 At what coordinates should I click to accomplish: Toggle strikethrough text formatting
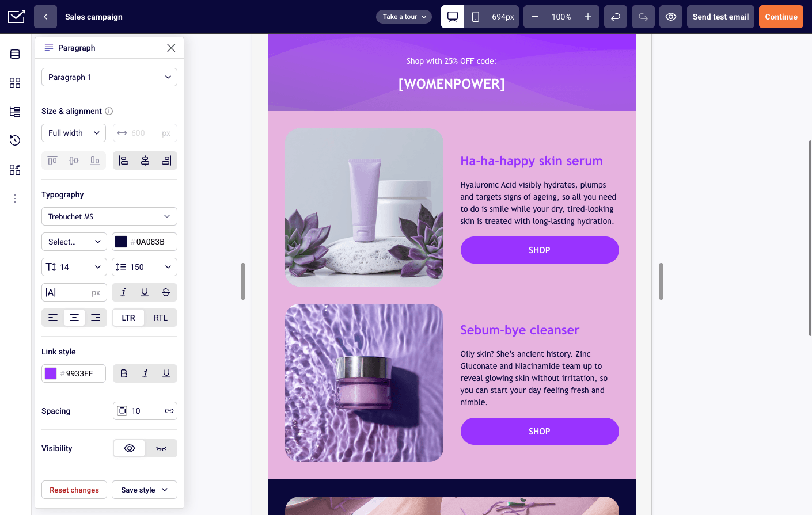point(166,292)
